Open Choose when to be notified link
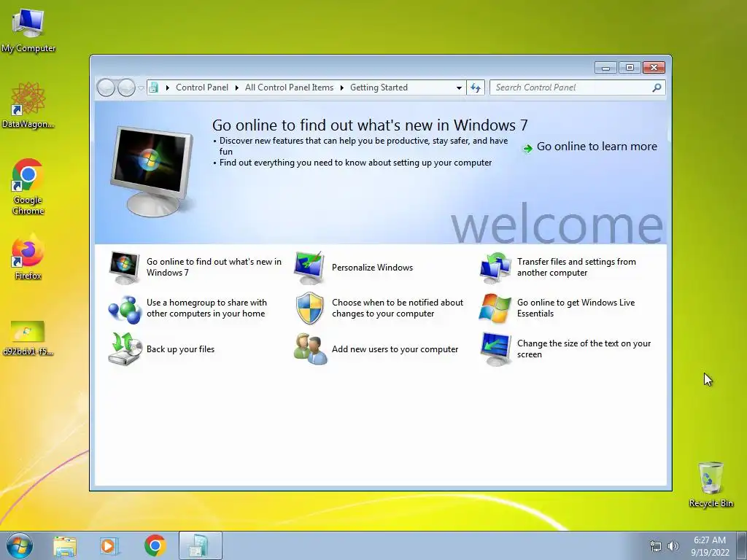Viewport: 747px width, 560px height. (398, 308)
